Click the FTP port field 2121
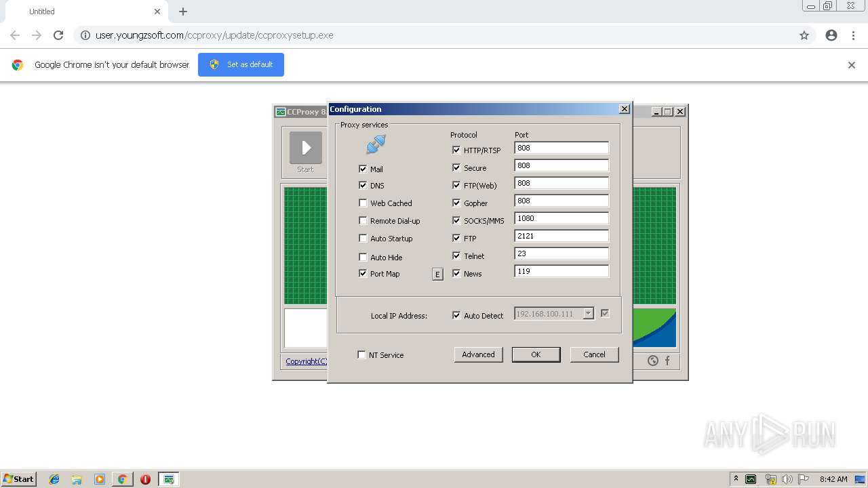 click(x=561, y=236)
